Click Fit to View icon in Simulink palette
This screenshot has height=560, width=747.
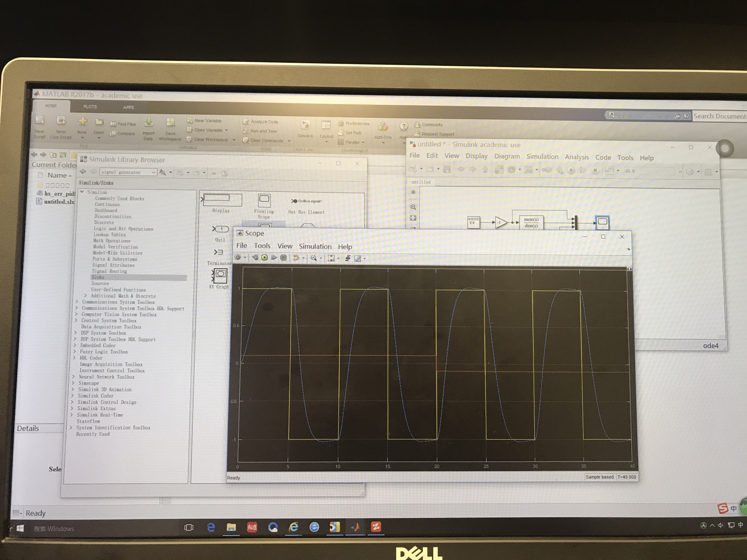(x=413, y=218)
